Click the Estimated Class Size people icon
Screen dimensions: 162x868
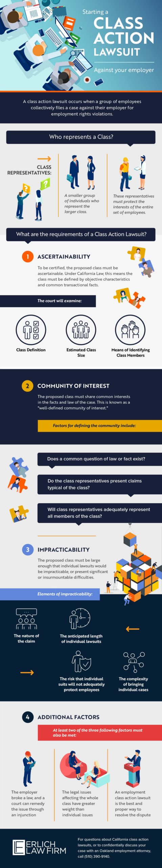click(x=81, y=330)
